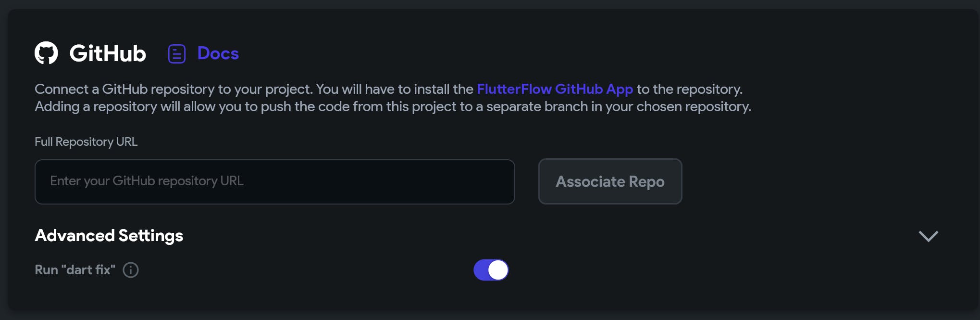Select the Advanced Settings section heading
Screen dimensions: 980x320
pos(109,236)
